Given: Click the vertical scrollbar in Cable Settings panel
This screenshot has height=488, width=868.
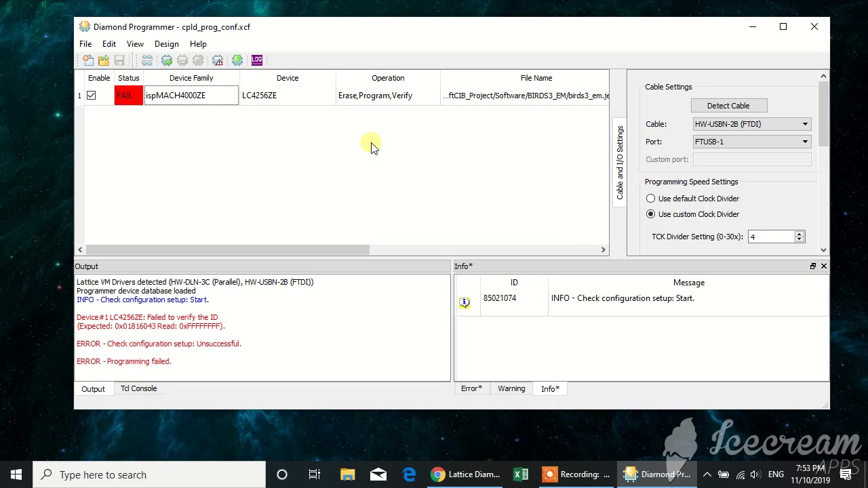Looking at the screenshot, I should pyautogui.click(x=824, y=114).
